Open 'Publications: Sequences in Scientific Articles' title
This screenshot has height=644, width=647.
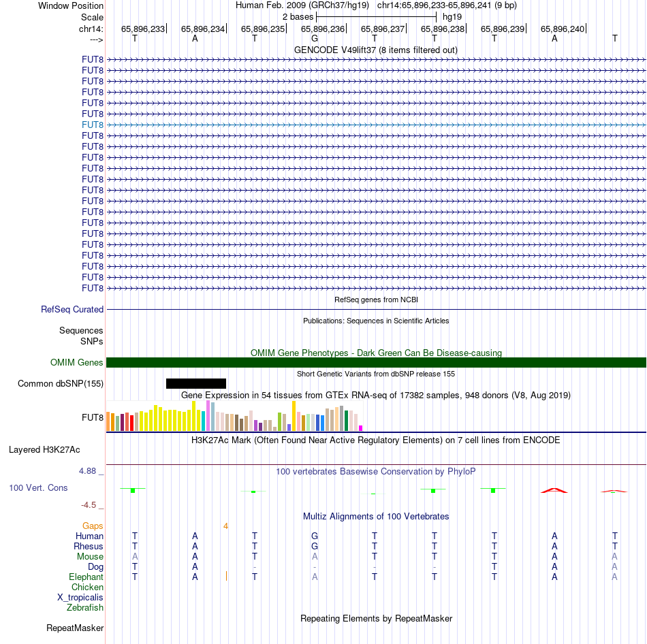[376, 321]
